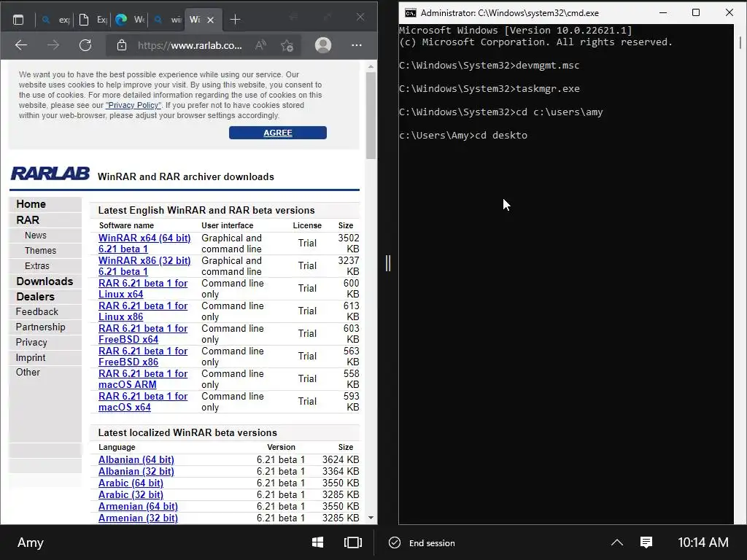Open RAR 6.21 beta 1 for FreeBSD x64

point(143,334)
